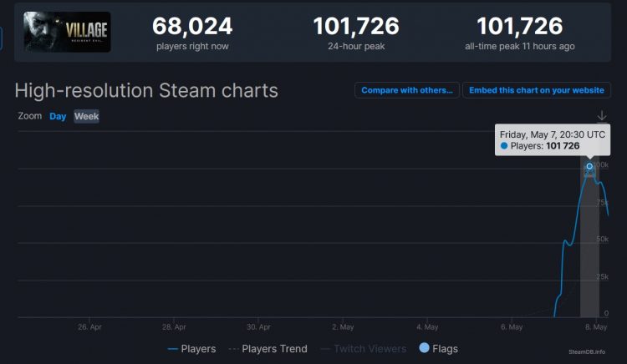627x364 pixels.
Task: Show the Players Trend series
Action: coord(268,348)
